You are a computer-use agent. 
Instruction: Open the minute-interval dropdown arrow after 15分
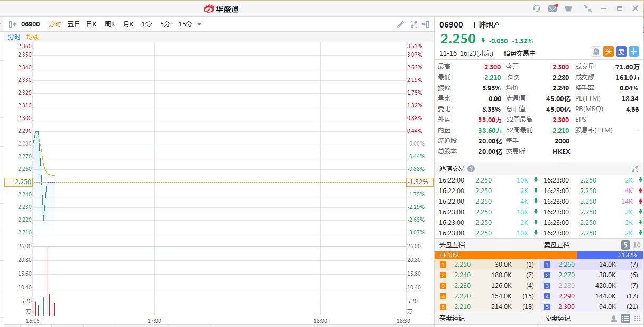(199, 24)
